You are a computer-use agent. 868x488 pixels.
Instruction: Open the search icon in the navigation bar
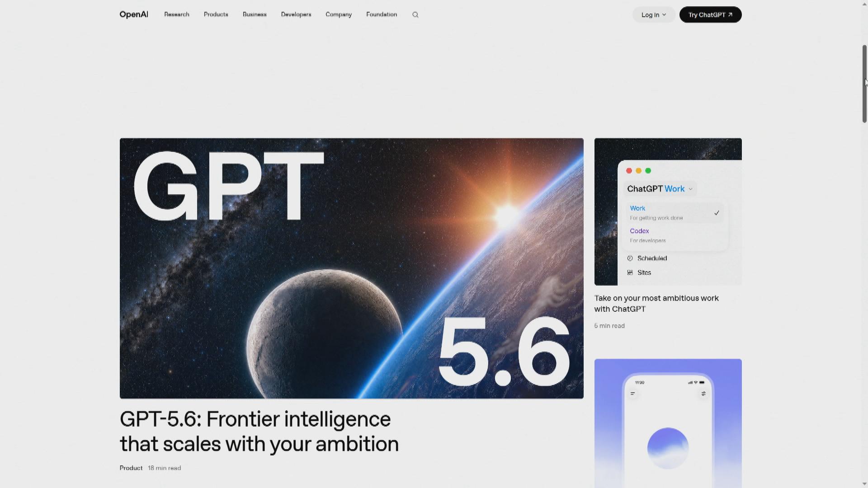[415, 15]
